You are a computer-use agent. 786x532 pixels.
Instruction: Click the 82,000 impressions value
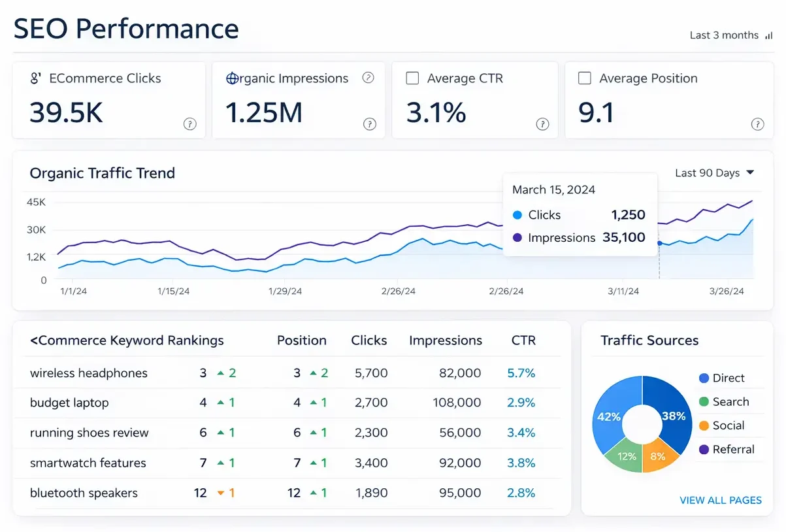tap(460, 373)
